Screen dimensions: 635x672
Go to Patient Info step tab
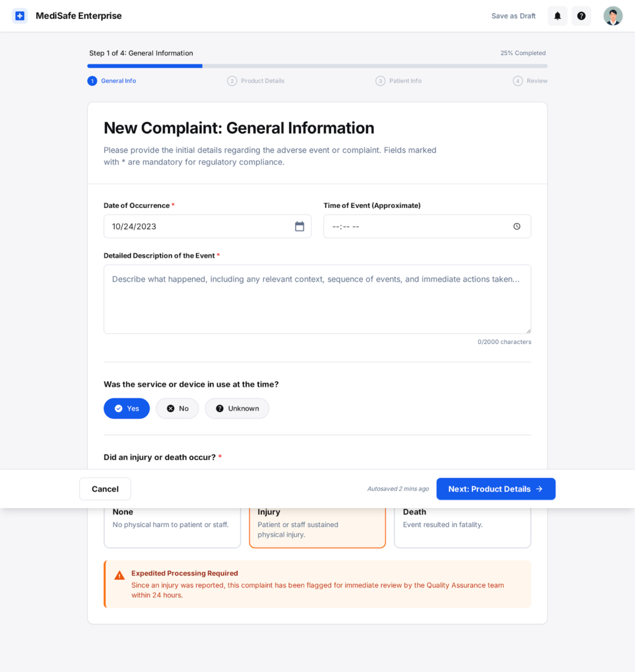tap(399, 81)
